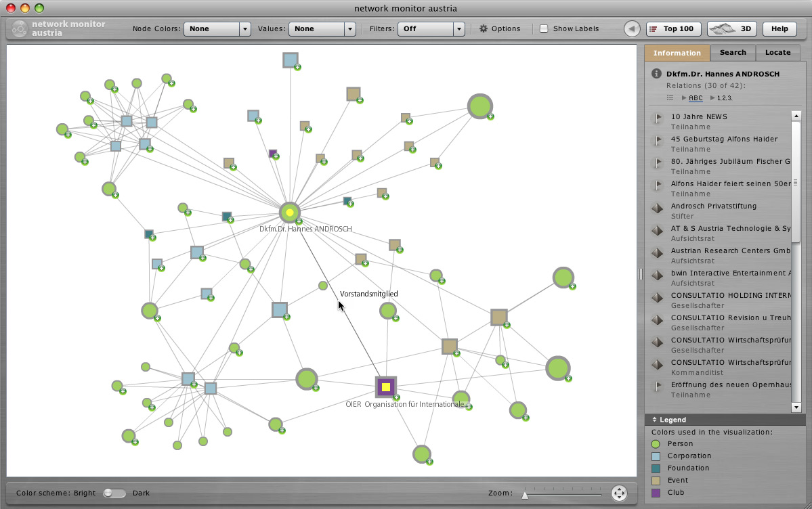The width and height of the screenshot is (812, 509).
Task: Click the flag icon for 10 Jahre NEWS
Action: tap(657, 118)
